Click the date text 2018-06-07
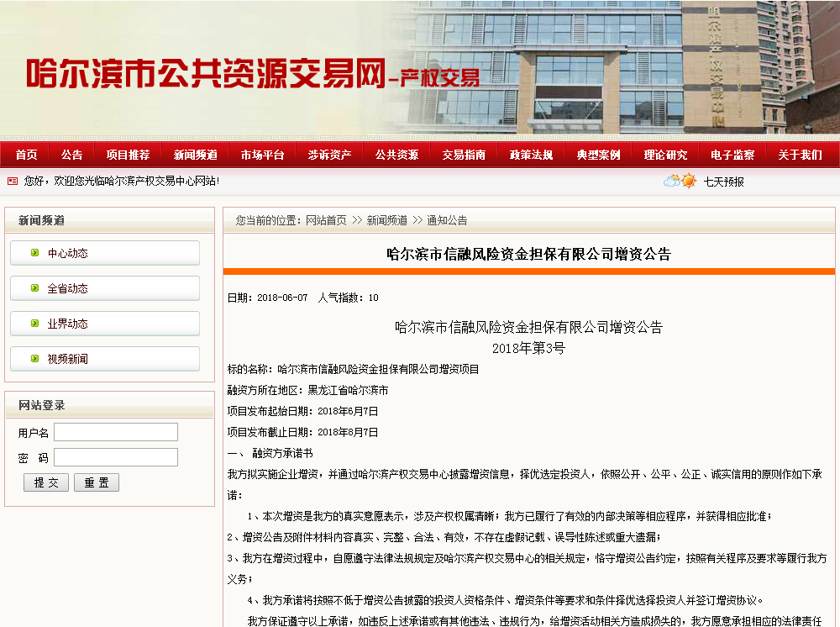This screenshot has height=627, width=840. [282, 298]
